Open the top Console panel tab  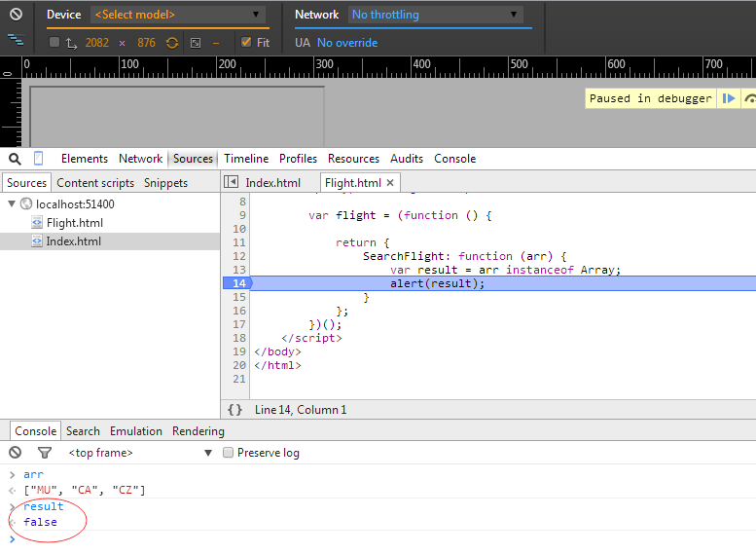point(454,159)
